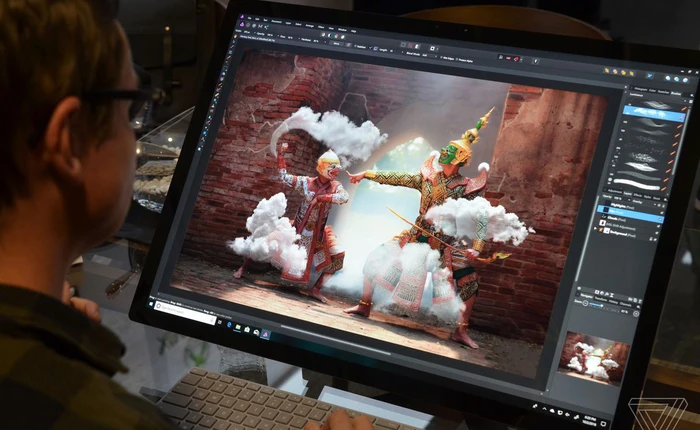Open the Filters menu
Viewport: 700px width, 430px height.
pyautogui.click(x=321, y=27)
